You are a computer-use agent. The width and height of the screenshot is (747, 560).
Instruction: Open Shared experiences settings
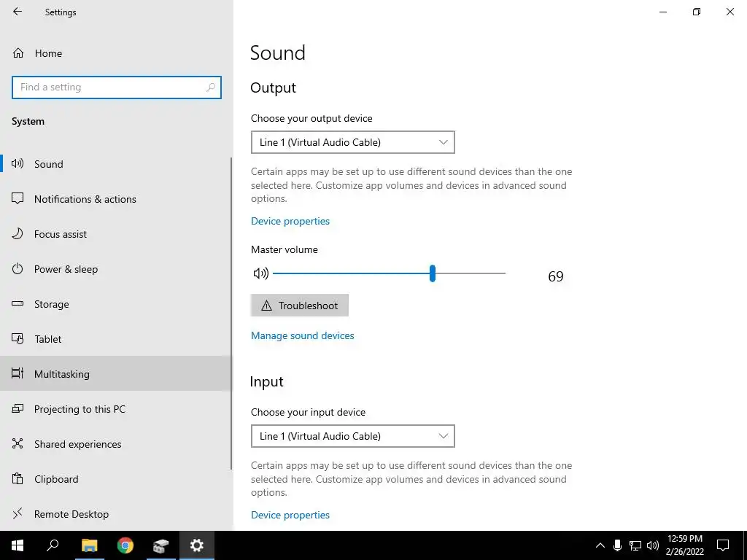coord(117,444)
